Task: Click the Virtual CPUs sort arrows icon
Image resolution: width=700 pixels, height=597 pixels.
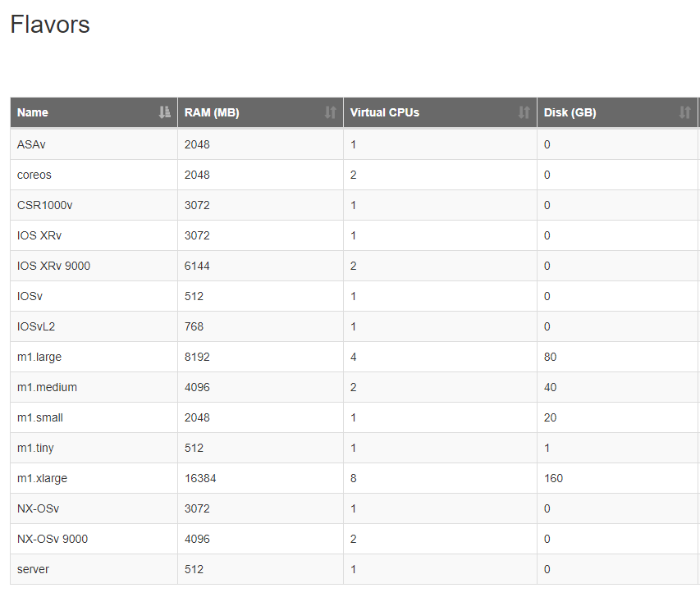Action: click(524, 112)
